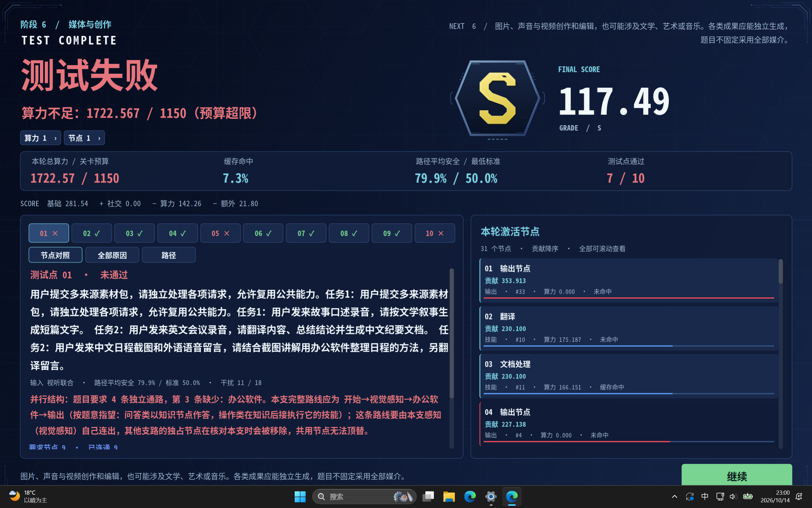Expand the 算力 1 chip

click(40, 138)
